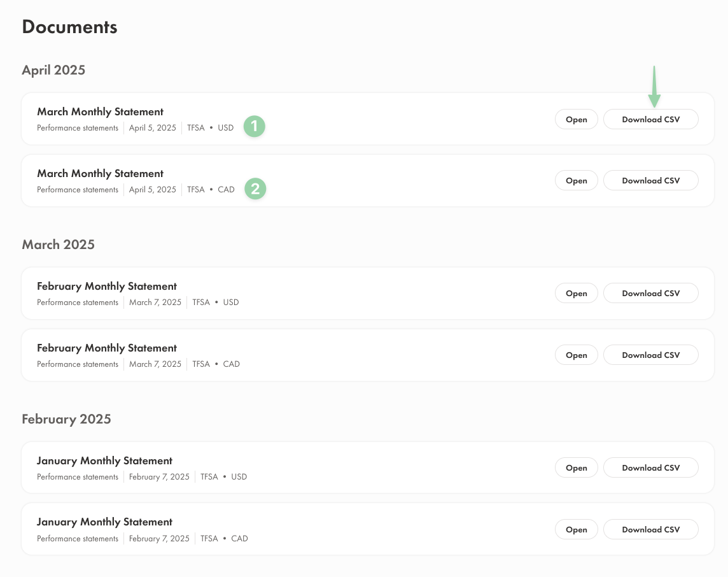Open March Monthly Statement for TFSA CAD
The width and height of the screenshot is (728, 577).
576,181
